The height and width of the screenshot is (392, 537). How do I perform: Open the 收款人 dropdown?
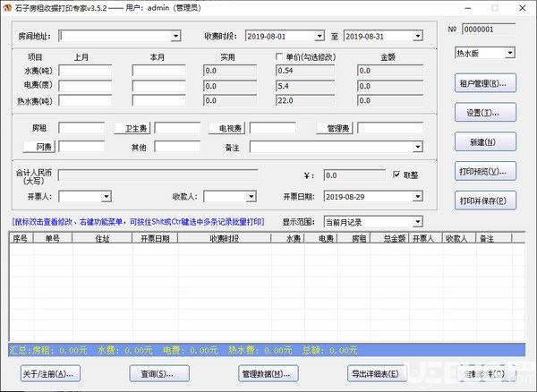click(251, 197)
